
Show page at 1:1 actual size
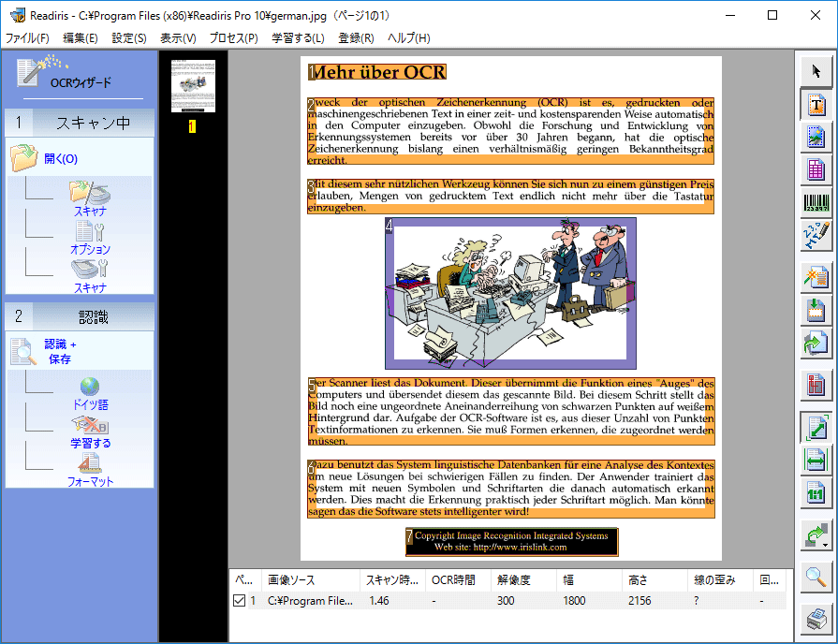pyautogui.click(x=816, y=493)
